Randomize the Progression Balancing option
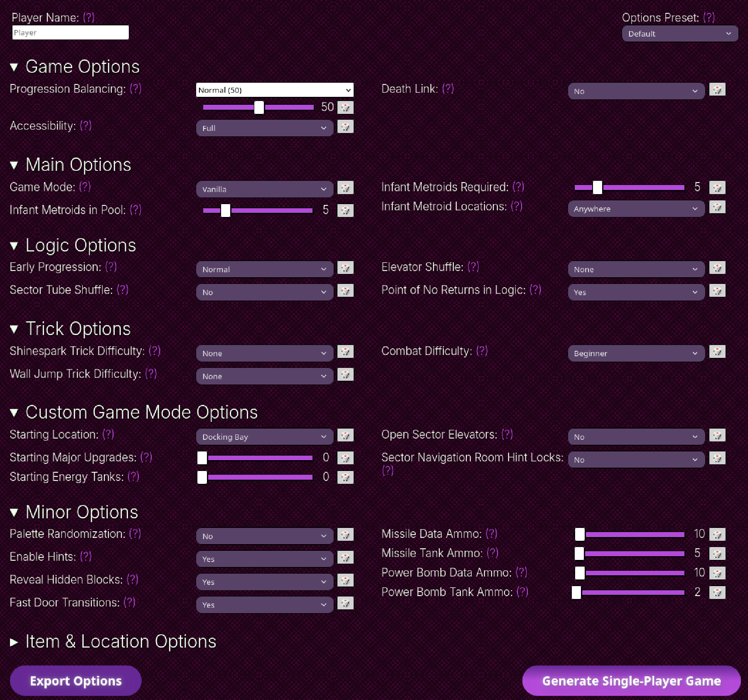This screenshot has width=748, height=700. click(x=346, y=107)
